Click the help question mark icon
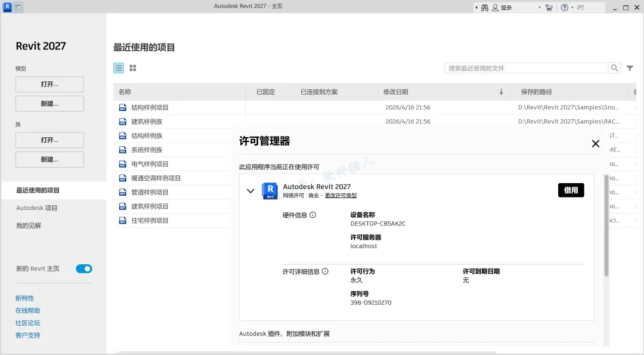Image resolution: width=644 pixels, height=355 pixels. [x=565, y=7]
